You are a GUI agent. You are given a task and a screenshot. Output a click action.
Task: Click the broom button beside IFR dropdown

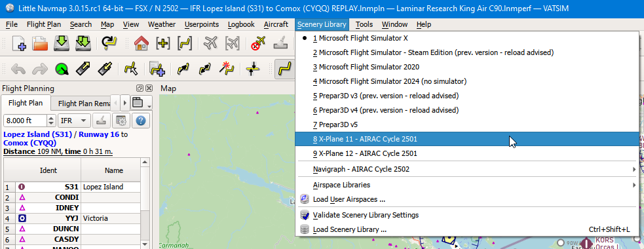[x=101, y=121]
